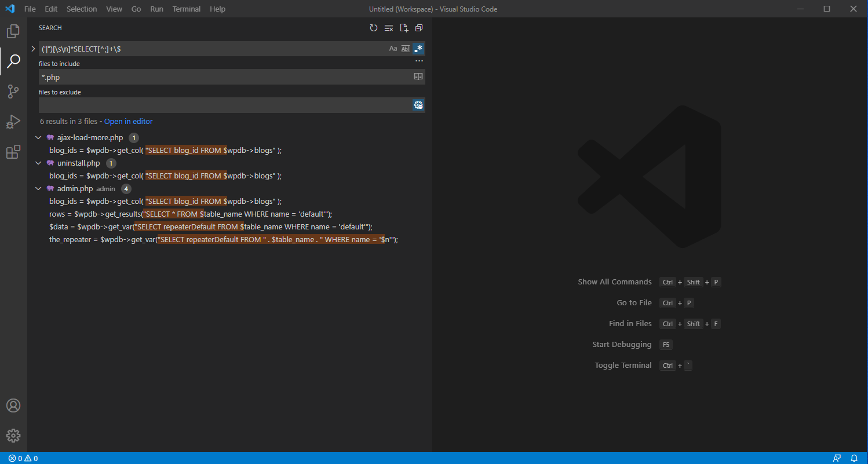The image size is (868, 464).
Task: Open the blog_ids match under ajax-load-more.php
Action: [165, 151]
